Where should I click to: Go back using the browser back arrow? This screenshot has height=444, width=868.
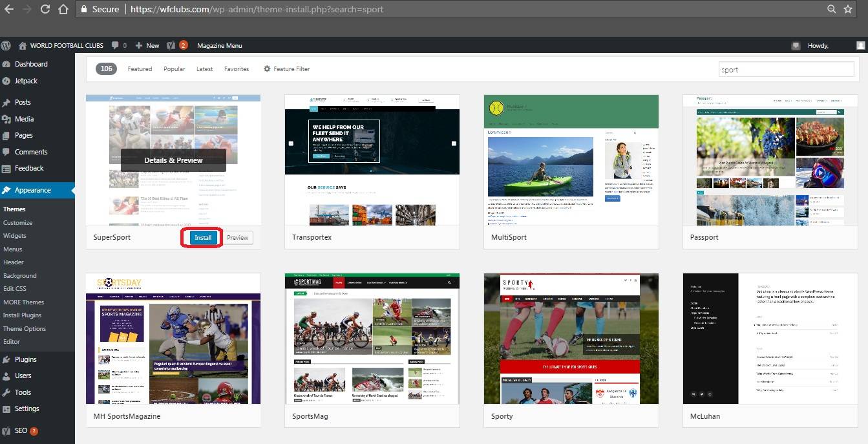click(9, 9)
